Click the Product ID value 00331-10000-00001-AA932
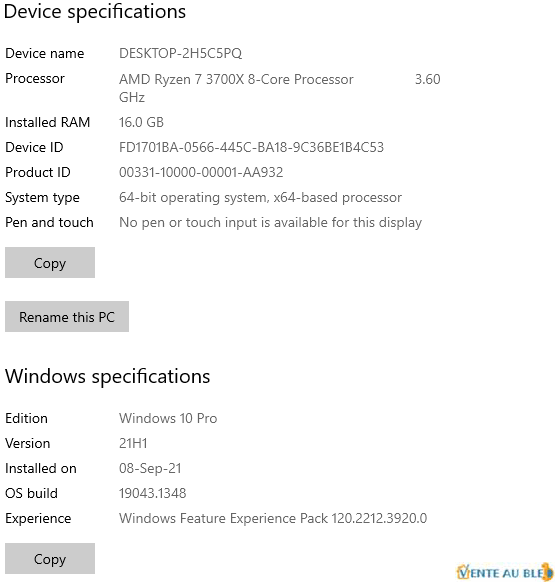 coord(201,173)
